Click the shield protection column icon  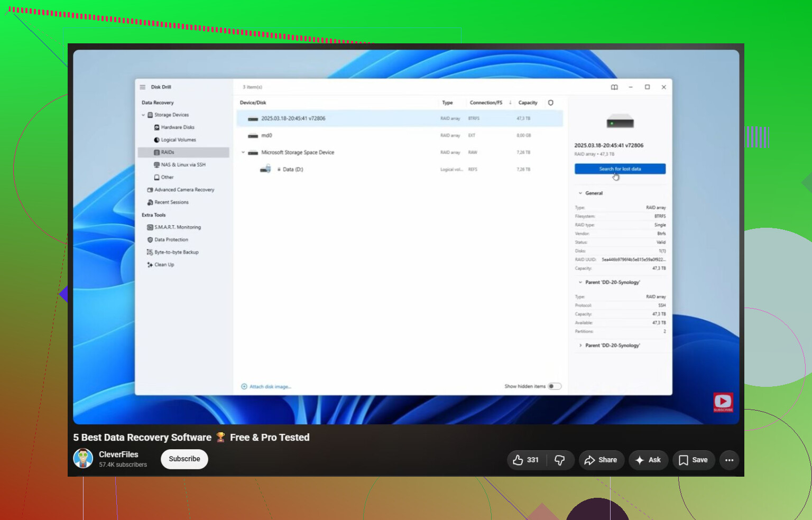(551, 103)
